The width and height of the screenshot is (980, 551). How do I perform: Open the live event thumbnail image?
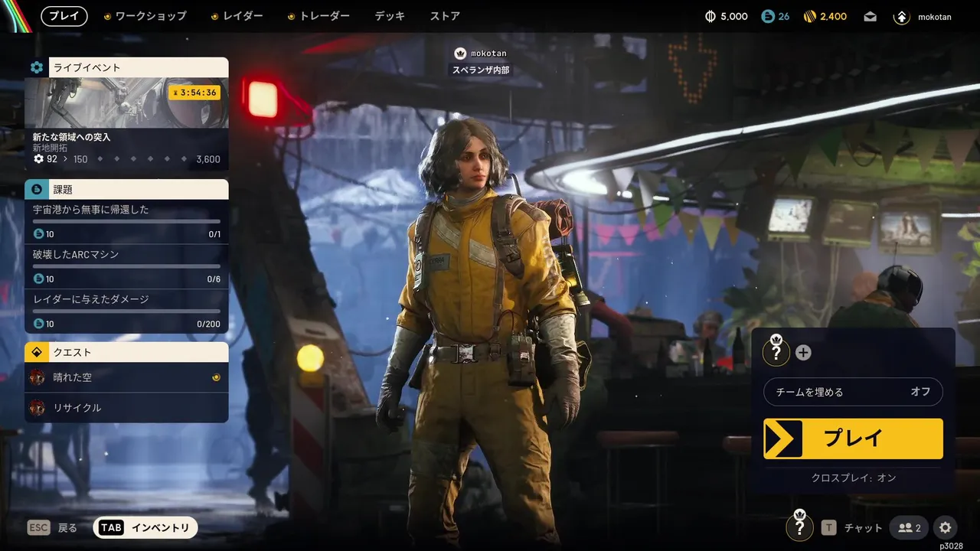click(126, 103)
